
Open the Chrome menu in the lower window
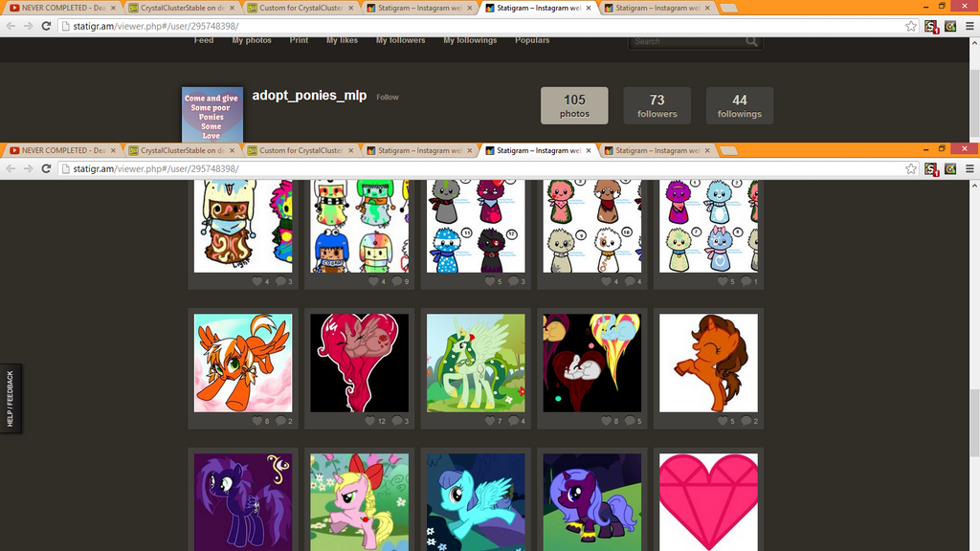tap(969, 168)
